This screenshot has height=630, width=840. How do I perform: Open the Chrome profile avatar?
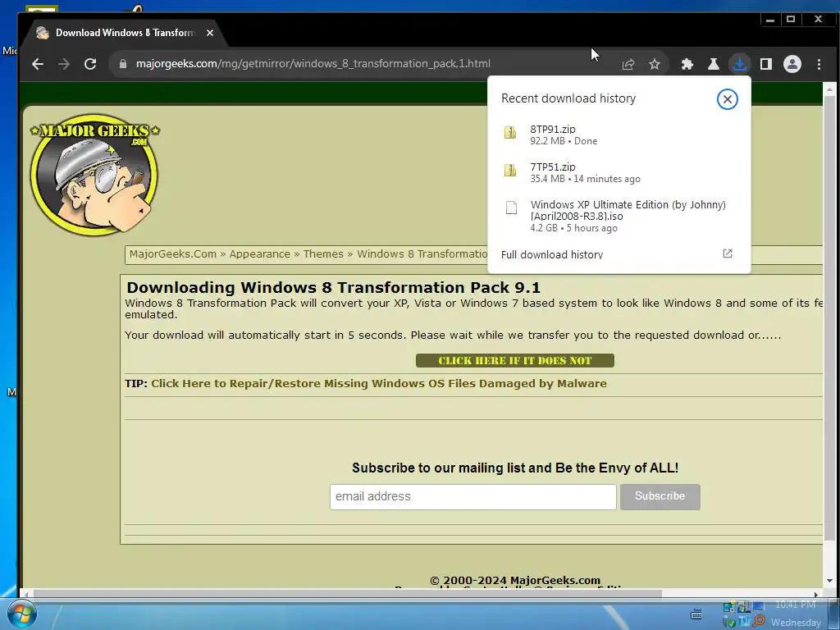[792, 64]
